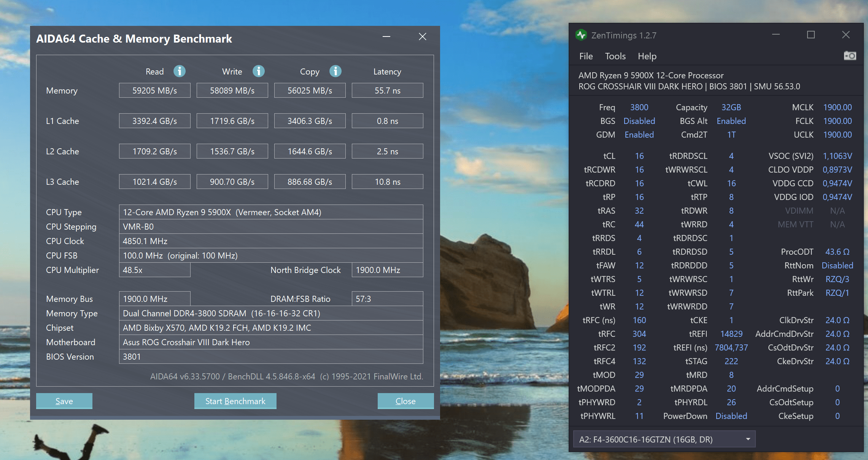Minimize the ZenTimings window

(x=776, y=35)
